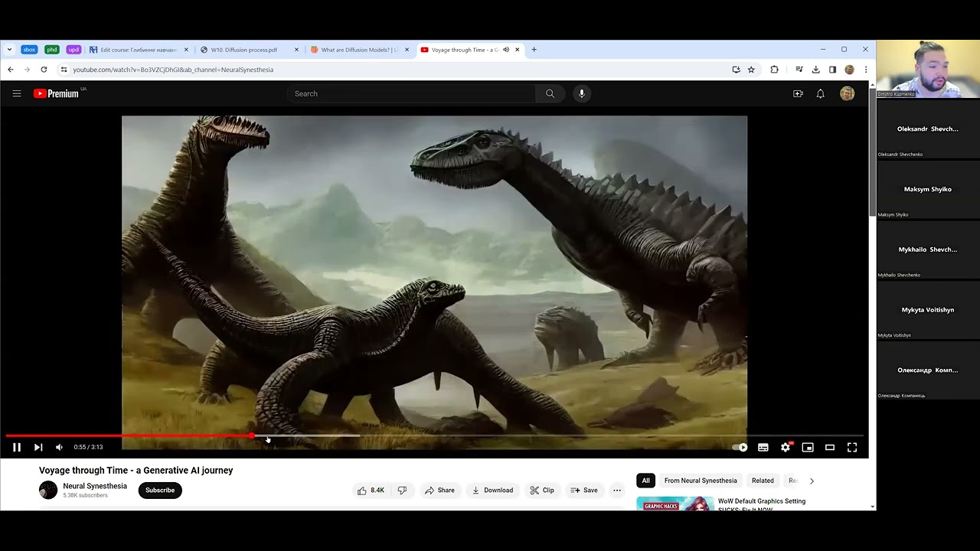Viewport: 980px width, 551px height.
Task: Open browser downloads icon
Action: click(x=815, y=70)
